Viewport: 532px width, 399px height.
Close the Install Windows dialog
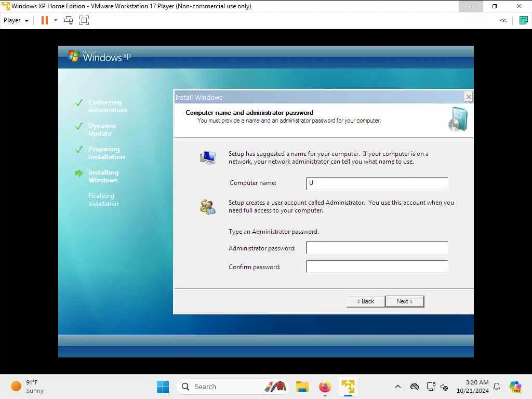click(x=469, y=97)
